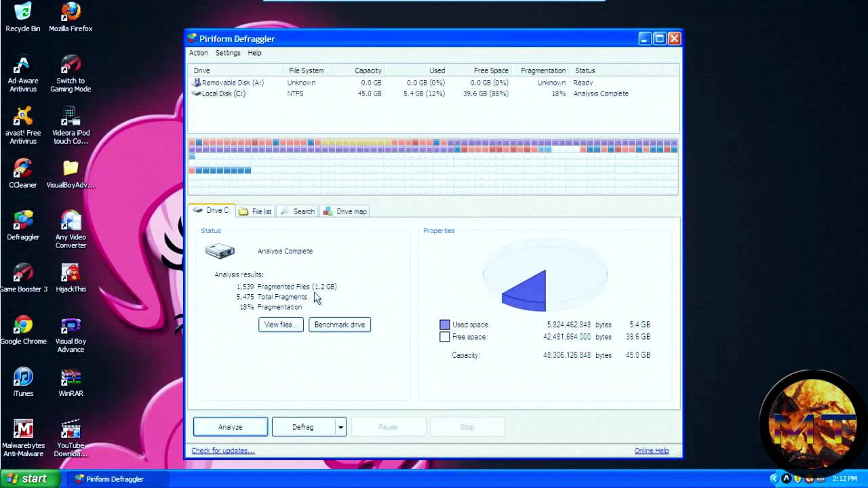Open the Settings menu
Viewport: 868px width, 488px height.
pos(228,53)
